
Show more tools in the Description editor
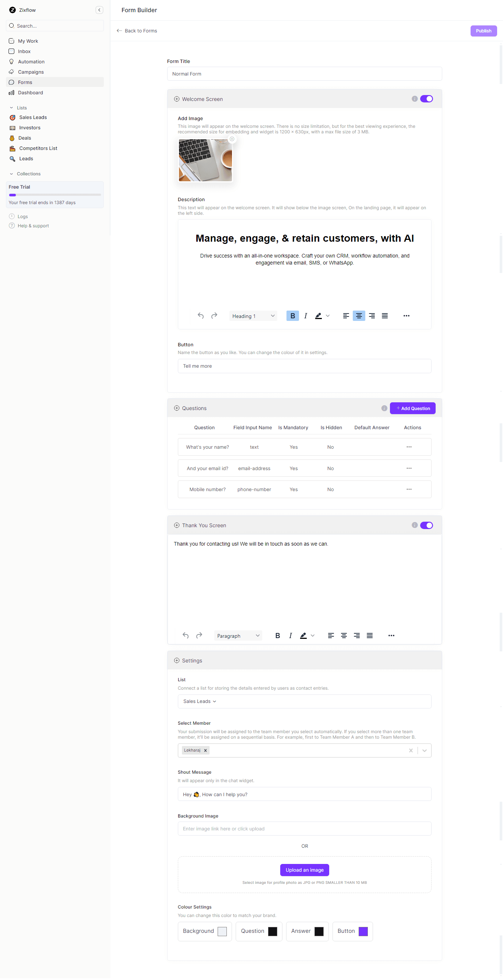(407, 316)
